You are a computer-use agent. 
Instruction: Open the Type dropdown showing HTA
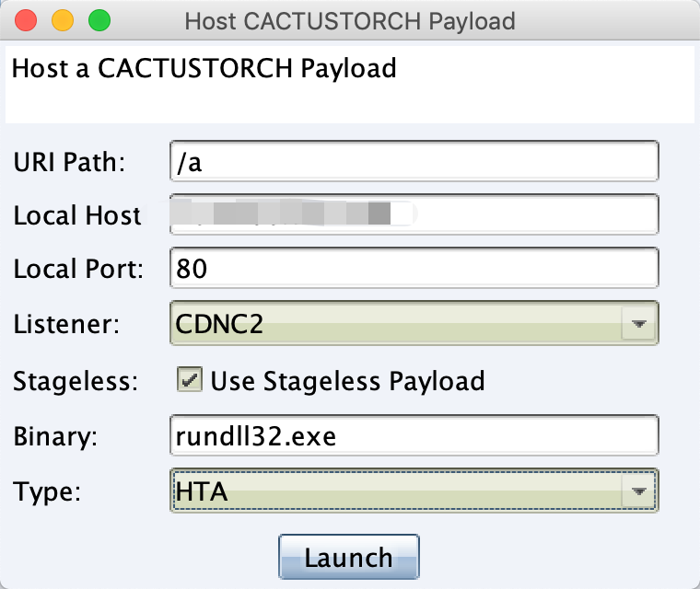(x=414, y=491)
